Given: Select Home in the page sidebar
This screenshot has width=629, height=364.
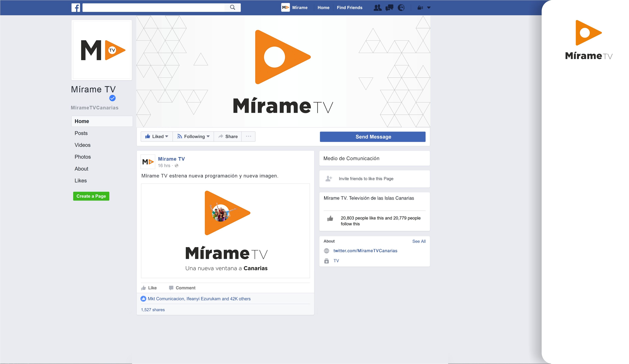Looking at the screenshot, I should [102, 121].
